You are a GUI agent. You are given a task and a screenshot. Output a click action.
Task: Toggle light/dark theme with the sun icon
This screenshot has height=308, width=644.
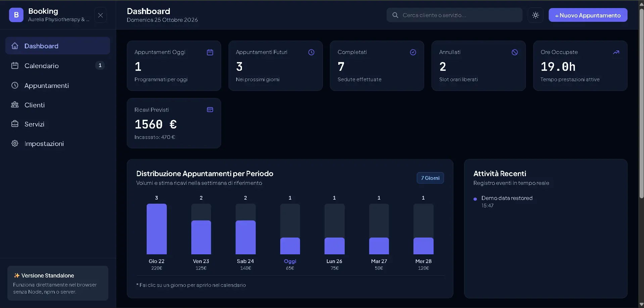point(536,15)
